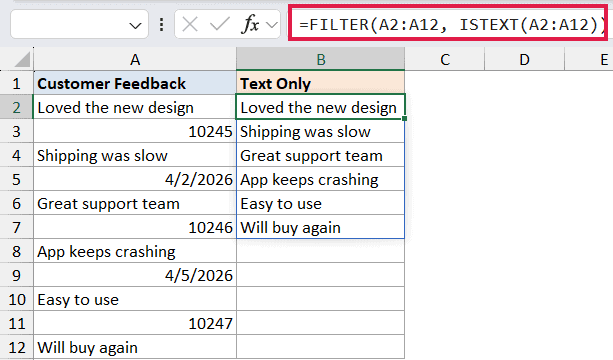The image size is (613, 360).
Task: Select row 5 header
Action: click(16, 179)
